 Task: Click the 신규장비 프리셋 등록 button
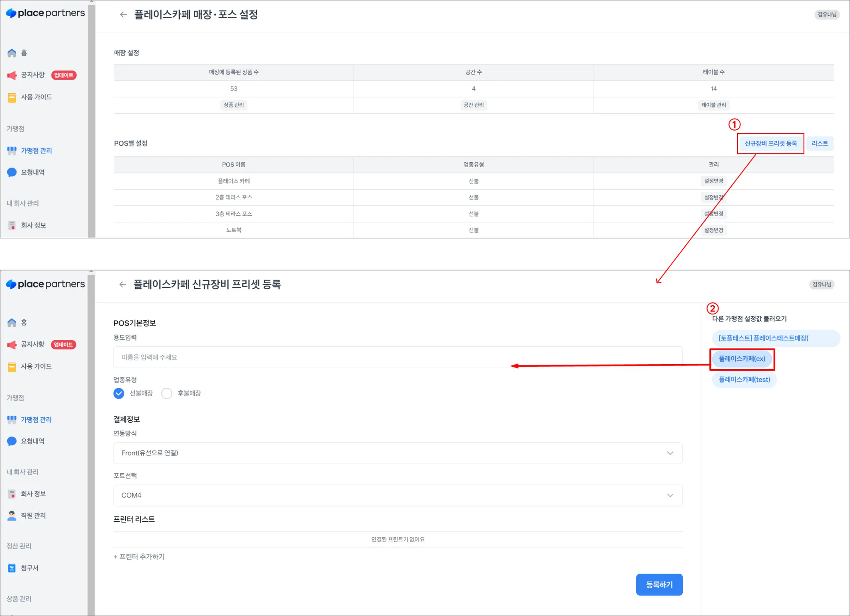770,144
